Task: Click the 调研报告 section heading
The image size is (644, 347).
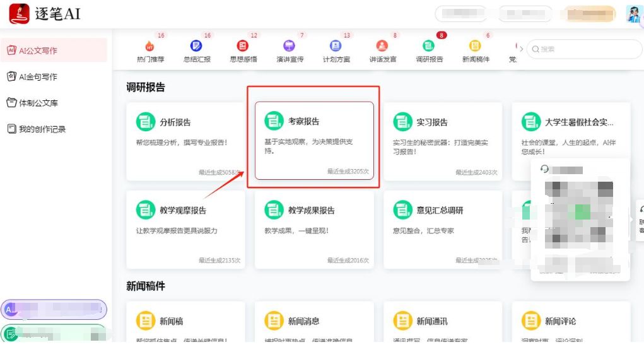Action: (146, 87)
